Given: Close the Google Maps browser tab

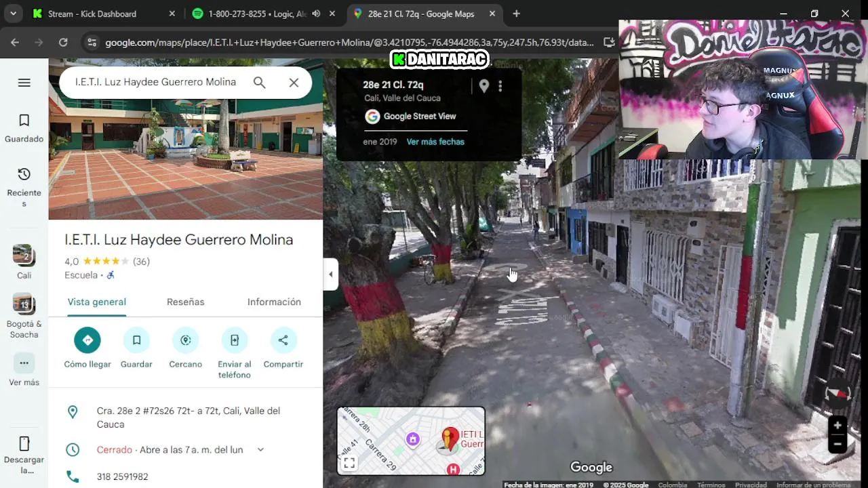Looking at the screenshot, I should pos(492,14).
